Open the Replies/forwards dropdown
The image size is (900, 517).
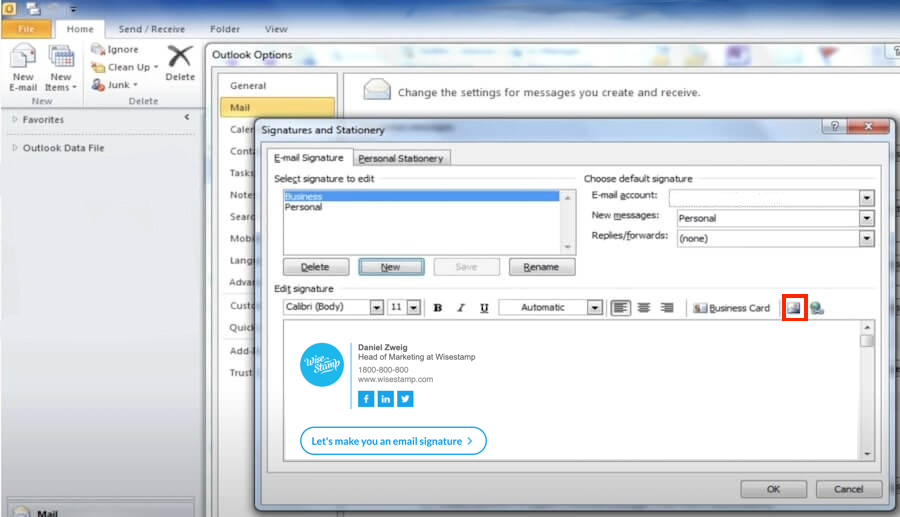pyautogui.click(x=866, y=238)
